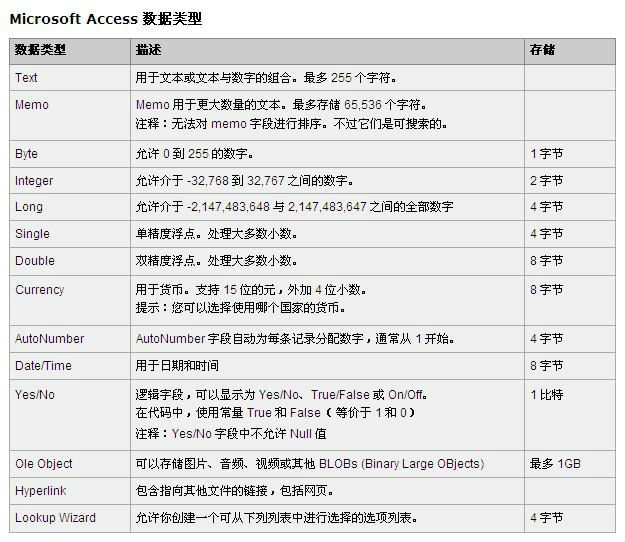Click the heading 'Microsoft Access 数据类型'

point(106,19)
